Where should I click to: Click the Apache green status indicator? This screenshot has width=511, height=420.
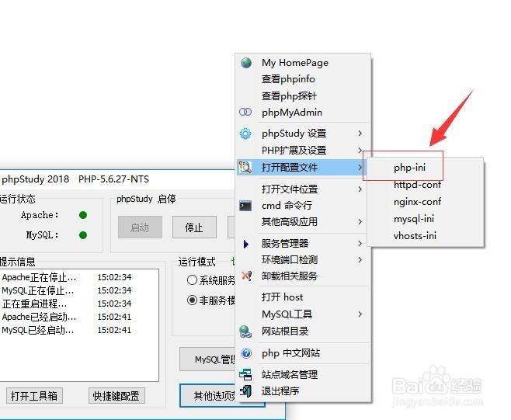(83, 215)
